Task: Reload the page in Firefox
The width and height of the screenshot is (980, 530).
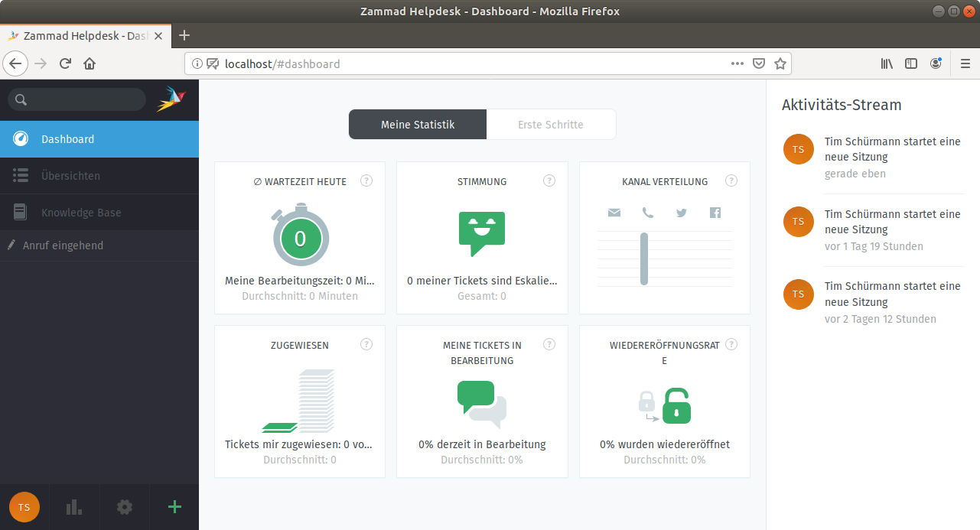Action: pos(66,63)
